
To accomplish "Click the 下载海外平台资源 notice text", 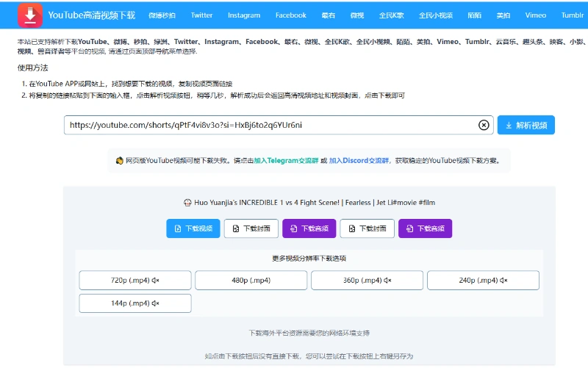I will coord(309,333).
